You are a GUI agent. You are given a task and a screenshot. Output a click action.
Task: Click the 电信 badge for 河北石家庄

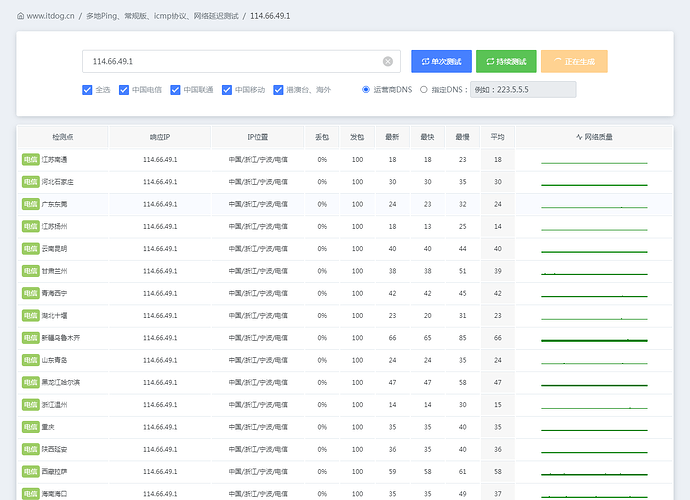[x=30, y=182]
